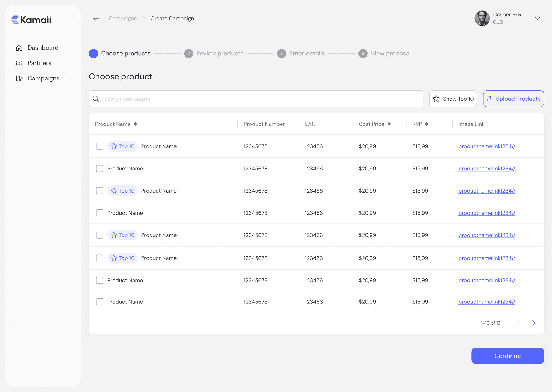Select the last product row checkbox

tap(100, 302)
